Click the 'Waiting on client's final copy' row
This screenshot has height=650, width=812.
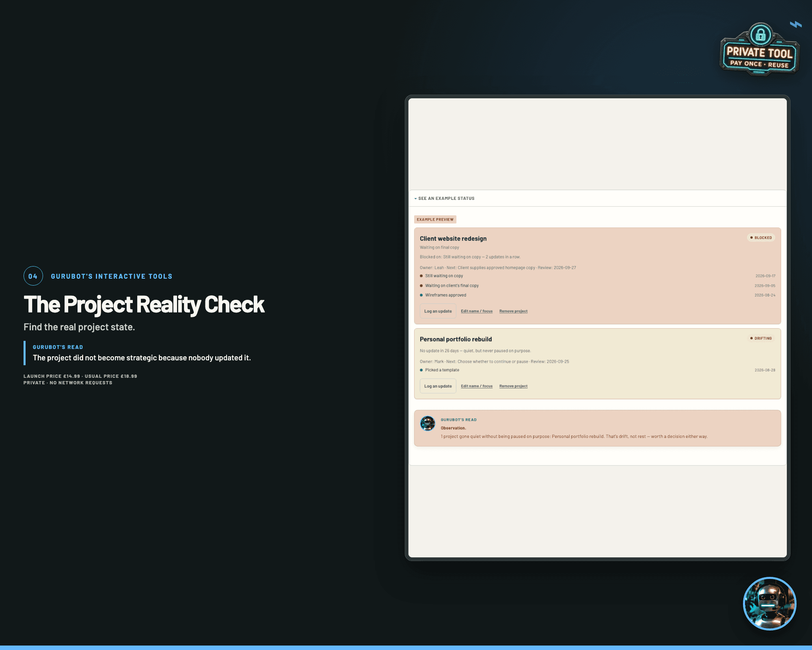[x=597, y=286]
